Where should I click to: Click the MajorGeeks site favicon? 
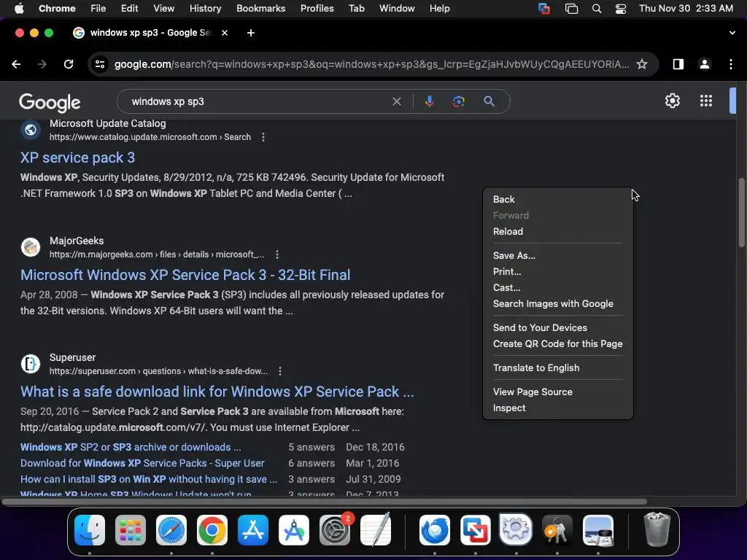tap(31, 247)
